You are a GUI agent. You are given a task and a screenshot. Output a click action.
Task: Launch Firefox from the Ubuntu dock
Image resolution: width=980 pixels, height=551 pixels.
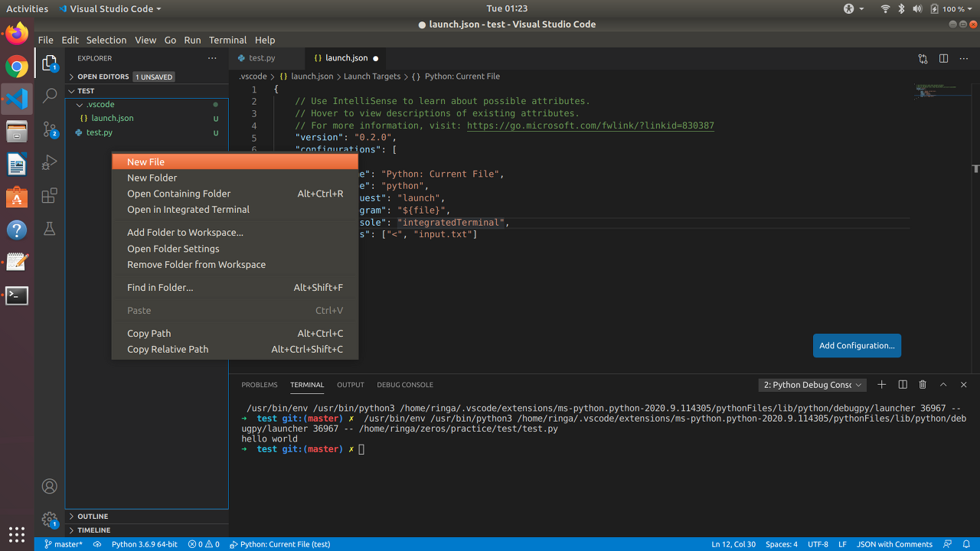coord(17,34)
